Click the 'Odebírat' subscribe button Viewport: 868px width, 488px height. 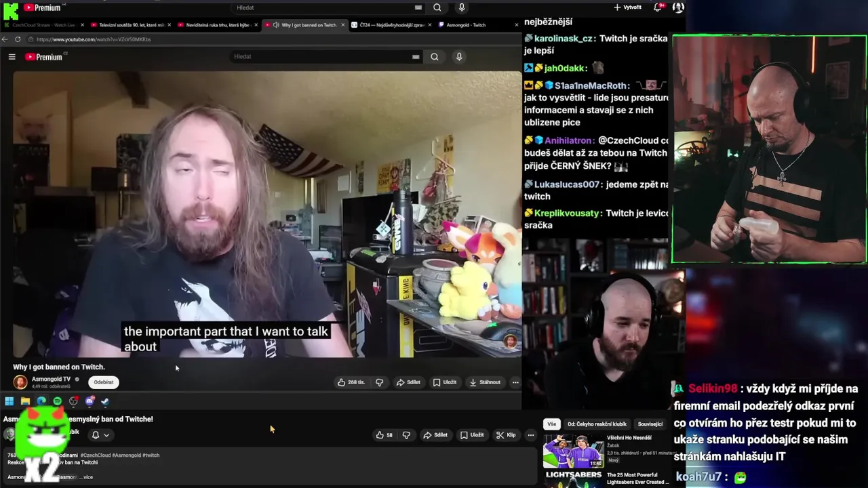pos(104,382)
